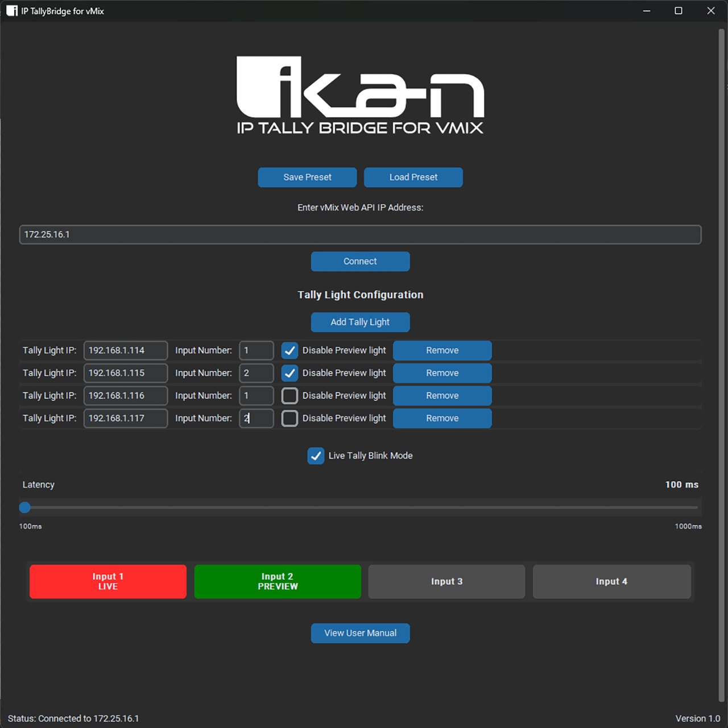728x728 pixels.
Task: Click the 100 ms latency value label
Action: [682, 485]
